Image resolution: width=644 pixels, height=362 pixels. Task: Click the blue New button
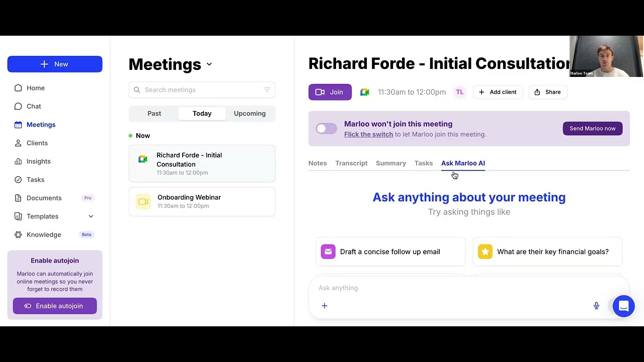click(x=55, y=64)
